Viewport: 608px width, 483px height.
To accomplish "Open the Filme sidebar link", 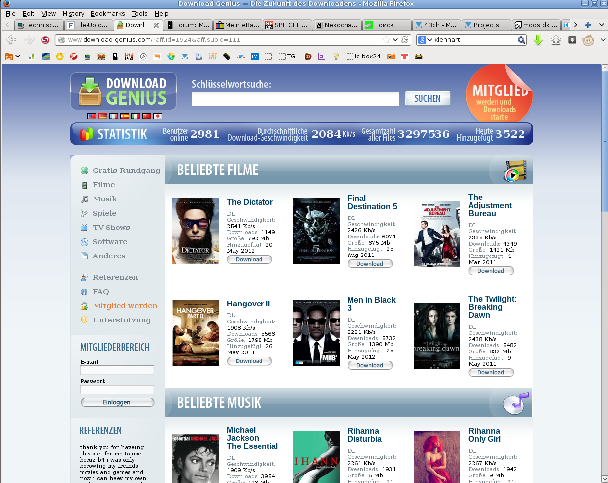I will point(104,185).
